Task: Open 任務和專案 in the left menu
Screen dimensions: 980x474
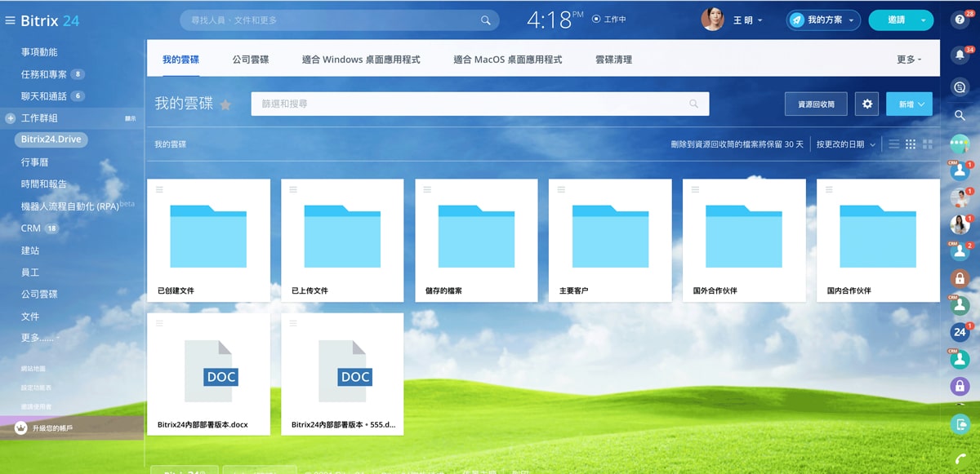Action: [x=44, y=74]
